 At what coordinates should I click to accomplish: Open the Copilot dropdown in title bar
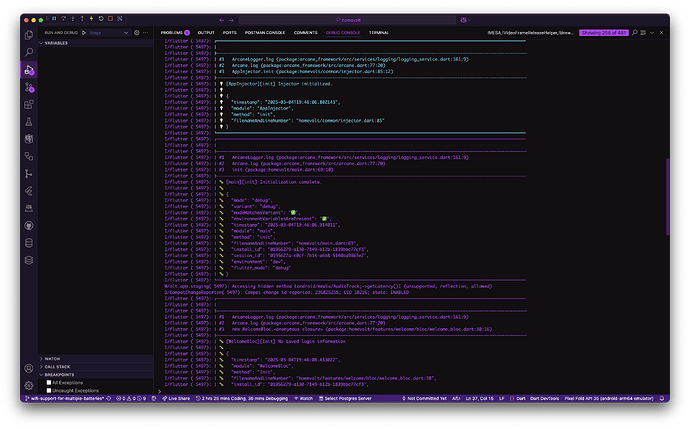point(465,20)
